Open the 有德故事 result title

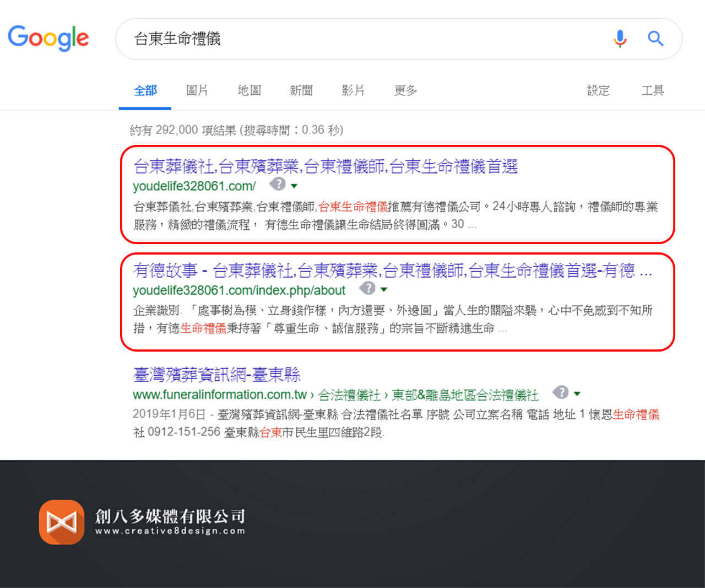click(x=393, y=271)
